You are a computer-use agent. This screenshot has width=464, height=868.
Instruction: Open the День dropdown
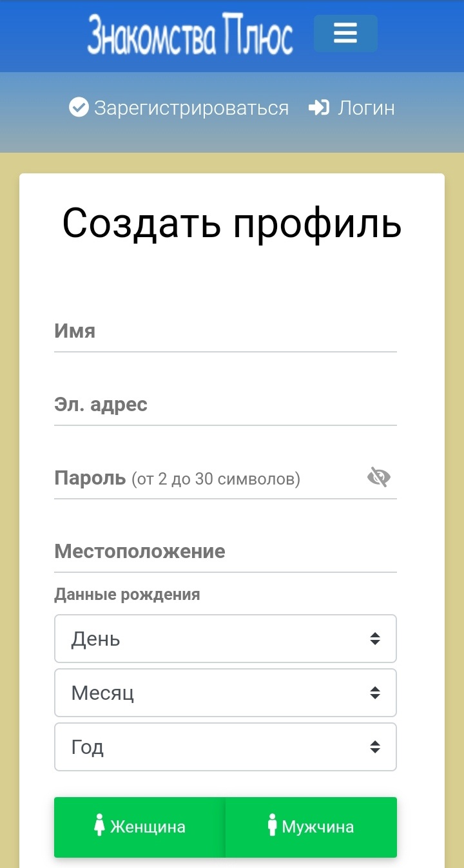(x=226, y=639)
